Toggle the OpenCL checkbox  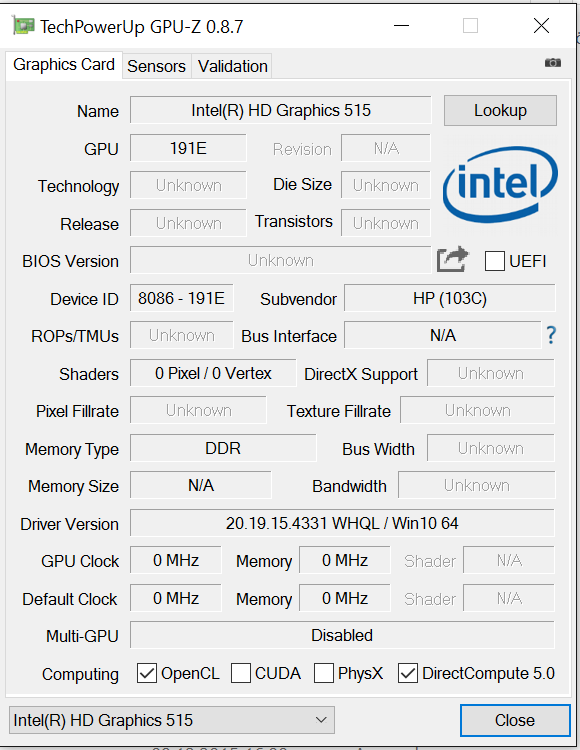(147, 673)
